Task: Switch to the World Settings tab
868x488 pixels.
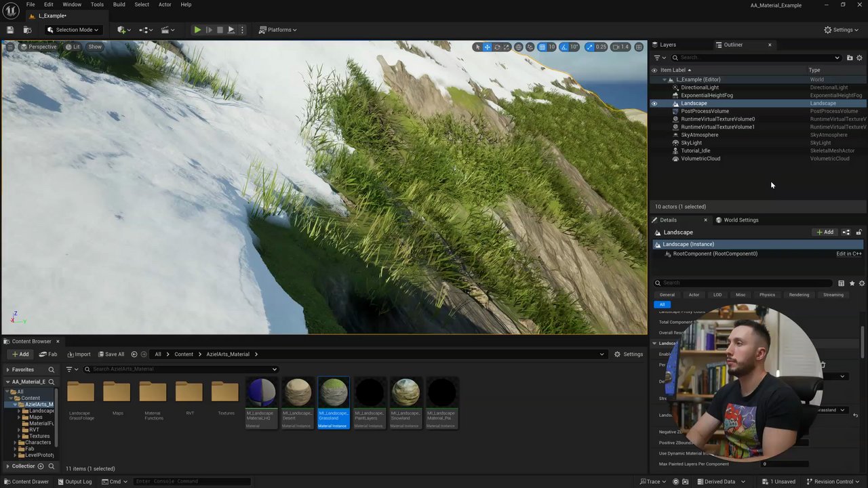Action: [x=741, y=220]
